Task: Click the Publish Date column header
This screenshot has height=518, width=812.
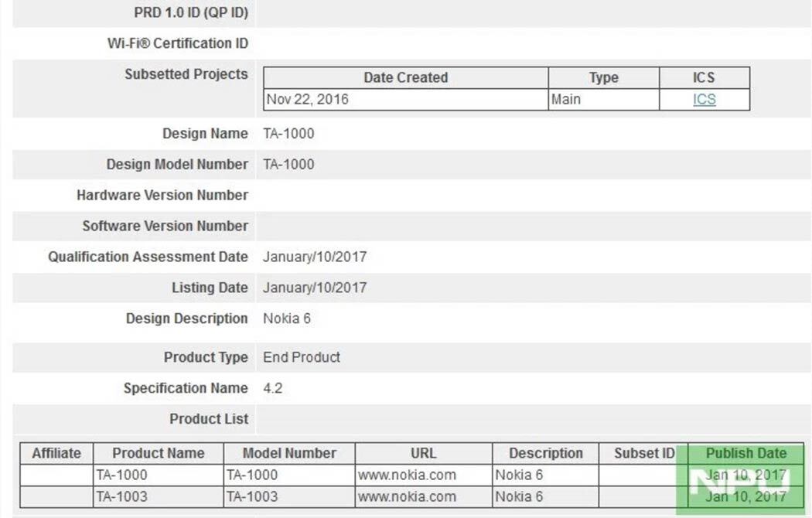Action: [745, 453]
